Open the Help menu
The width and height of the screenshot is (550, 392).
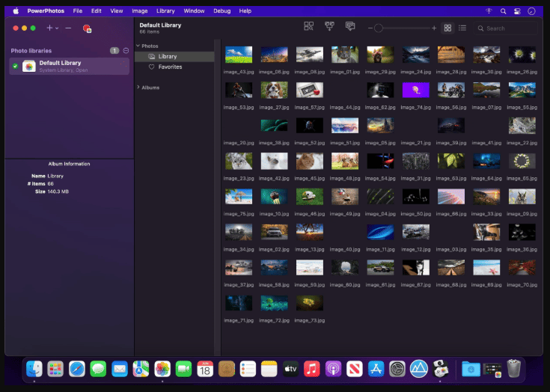tap(245, 11)
